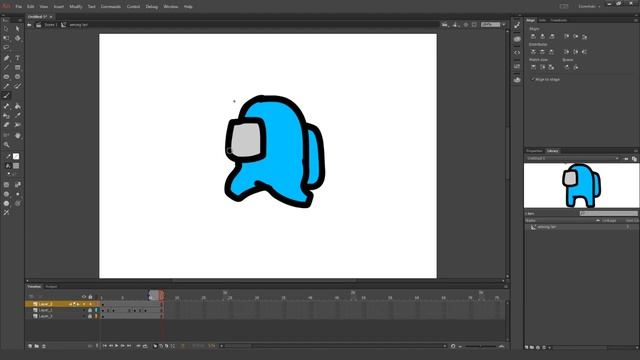Toggle lock all layers padlock header

90,297
